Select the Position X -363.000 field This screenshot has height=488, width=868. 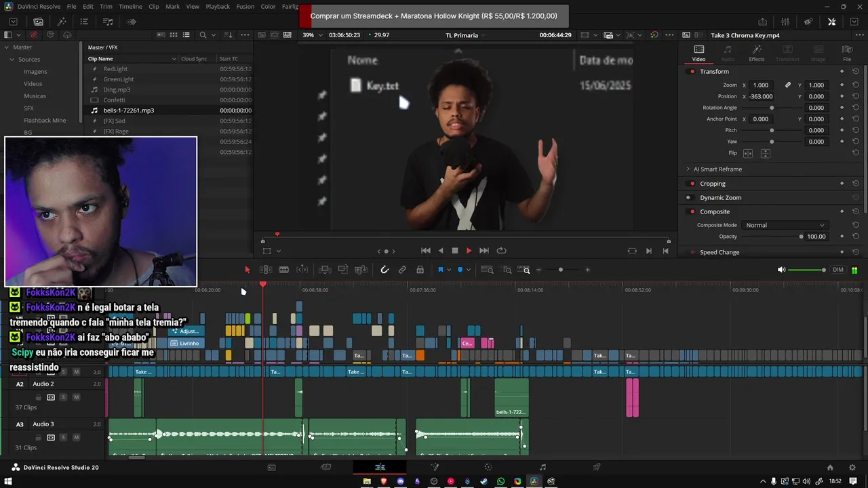click(x=762, y=96)
